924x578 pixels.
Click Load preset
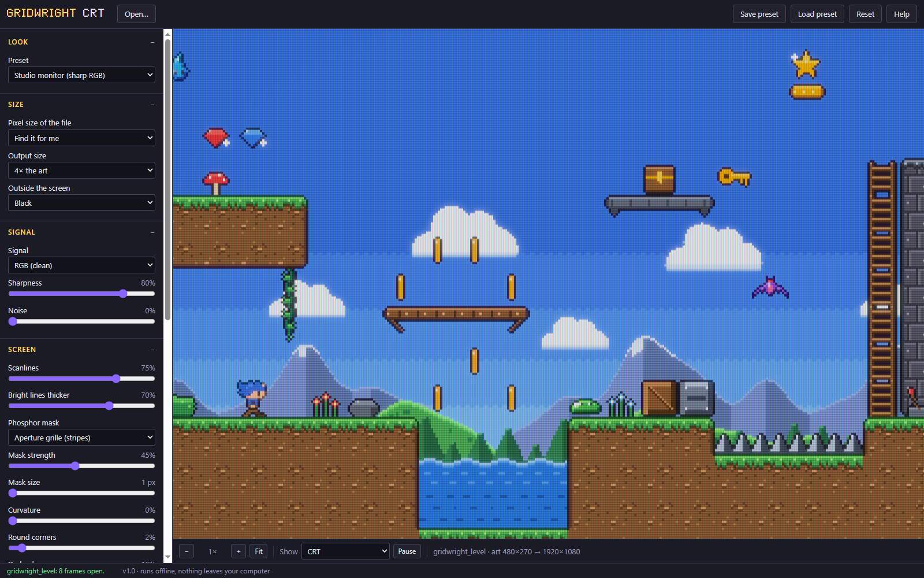click(817, 14)
